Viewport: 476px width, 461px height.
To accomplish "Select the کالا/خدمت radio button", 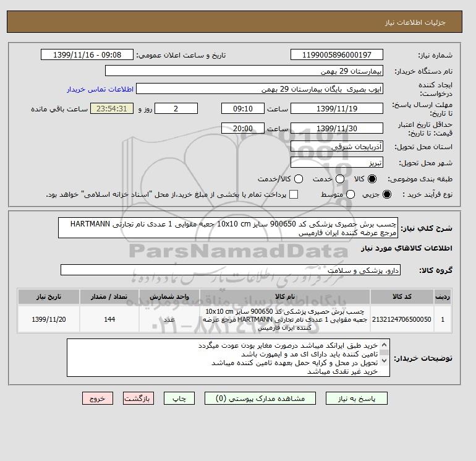I will (299, 179).
